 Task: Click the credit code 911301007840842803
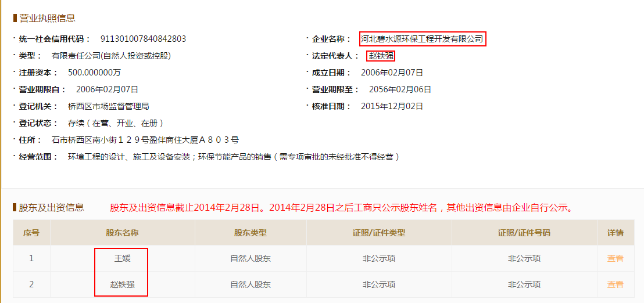(x=143, y=39)
